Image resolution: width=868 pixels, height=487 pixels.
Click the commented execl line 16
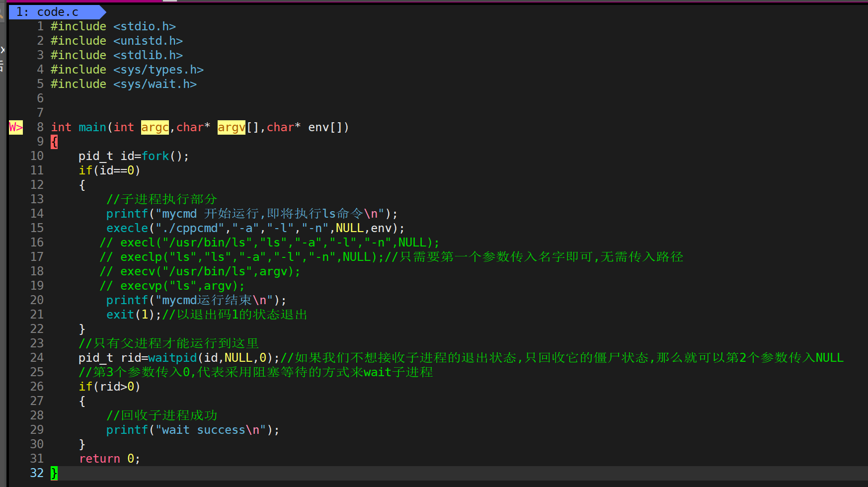click(270, 243)
